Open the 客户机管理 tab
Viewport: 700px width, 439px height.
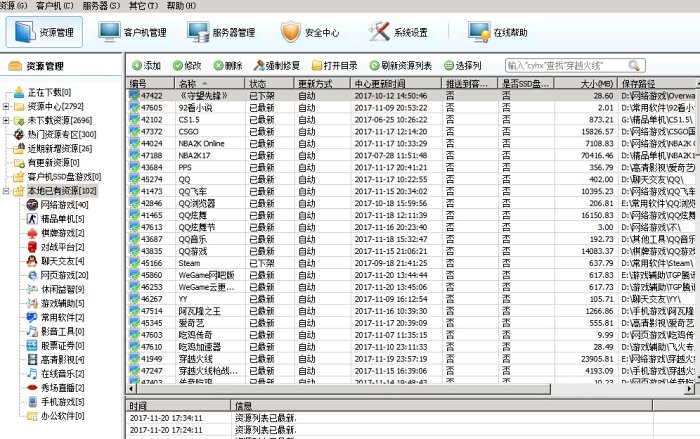[x=136, y=32]
